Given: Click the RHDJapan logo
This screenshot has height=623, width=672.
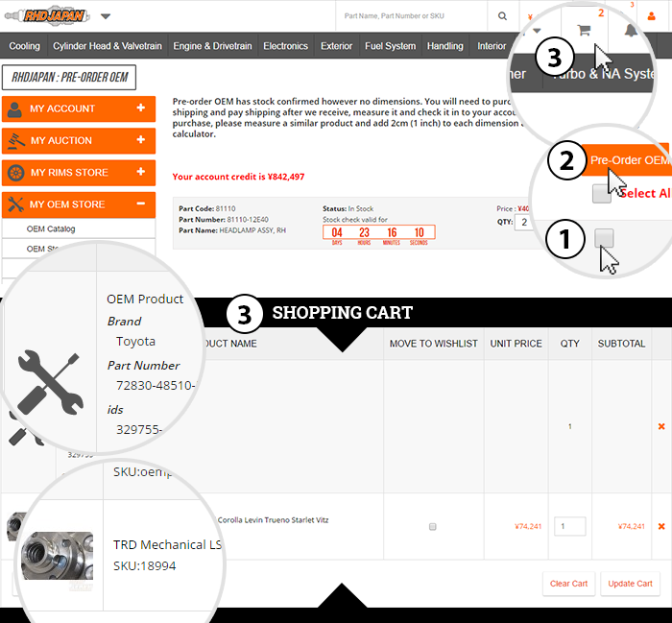Looking at the screenshot, I should tap(47, 16).
